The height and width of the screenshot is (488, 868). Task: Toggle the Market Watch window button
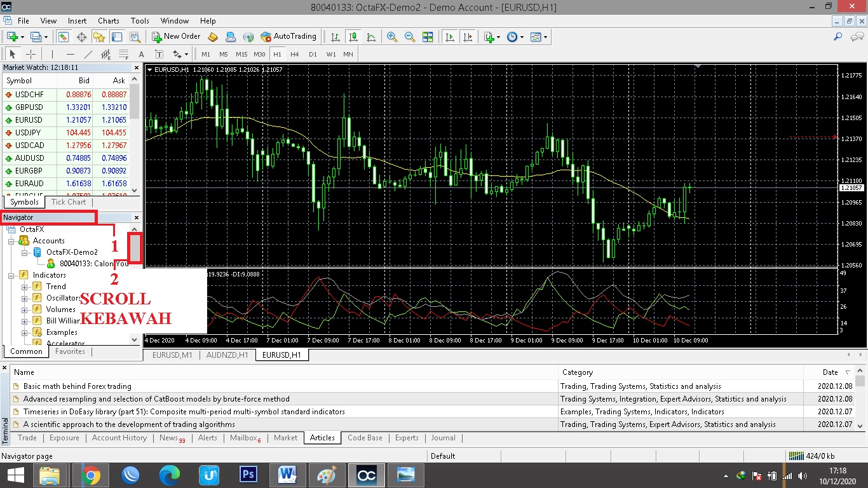click(64, 37)
